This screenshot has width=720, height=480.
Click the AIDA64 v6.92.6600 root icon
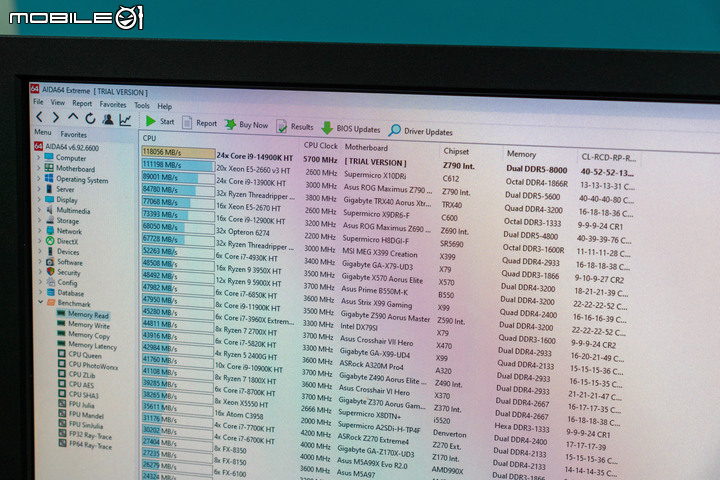coord(39,146)
